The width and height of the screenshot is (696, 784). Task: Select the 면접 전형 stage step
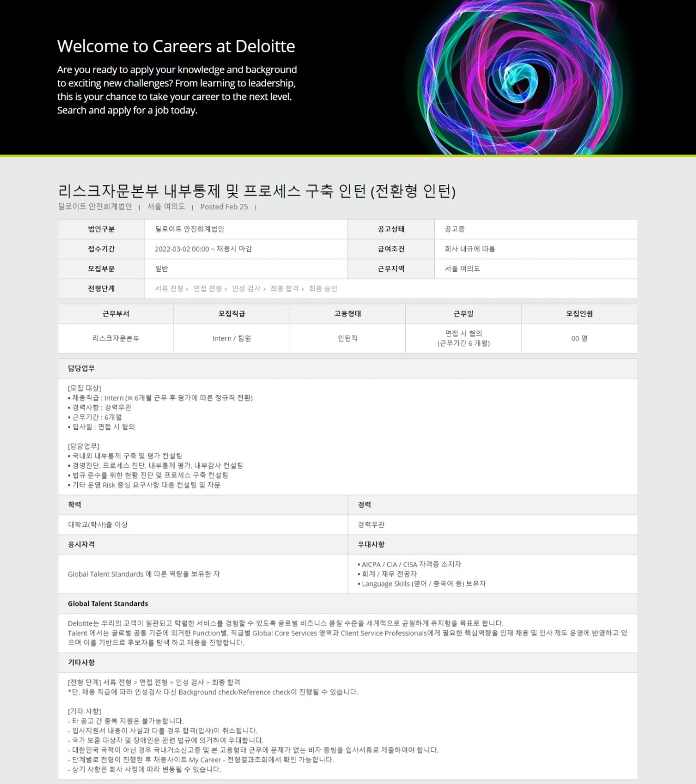point(208,288)
